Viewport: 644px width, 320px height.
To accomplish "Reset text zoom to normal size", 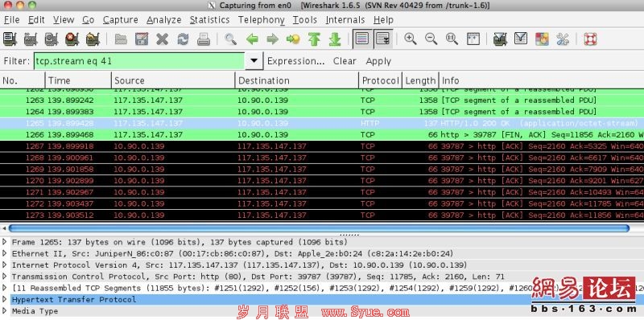I will [x=452, y=39].
